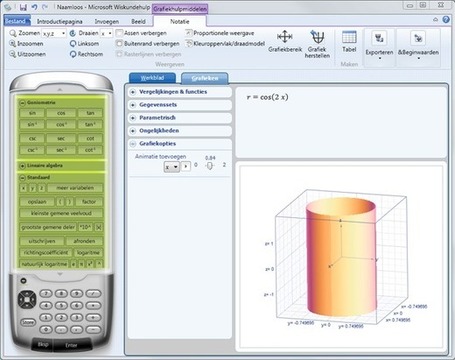Open the Tabel tool
Viewport: 455px width, 360px height.
(349, 42)
